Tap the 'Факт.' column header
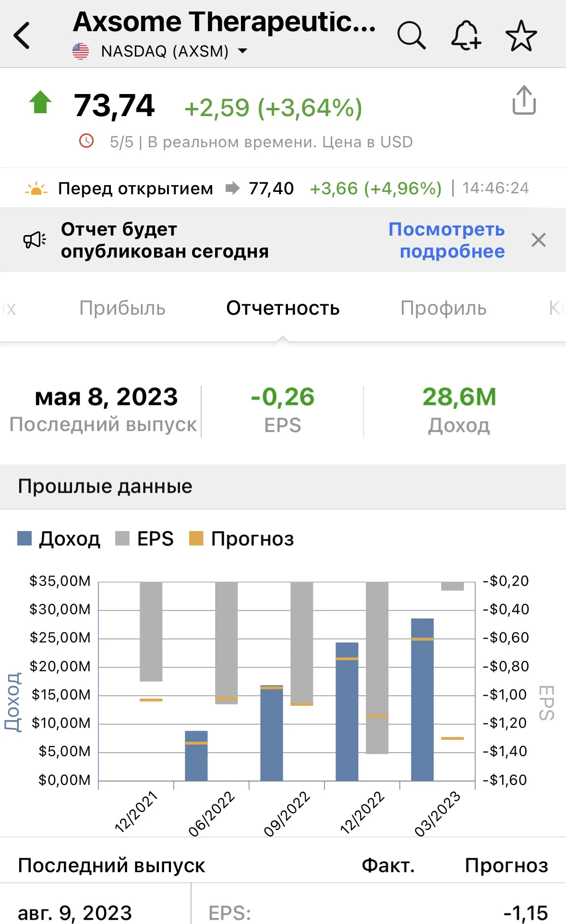The image size is (566, 924). (x=388, y=865)
